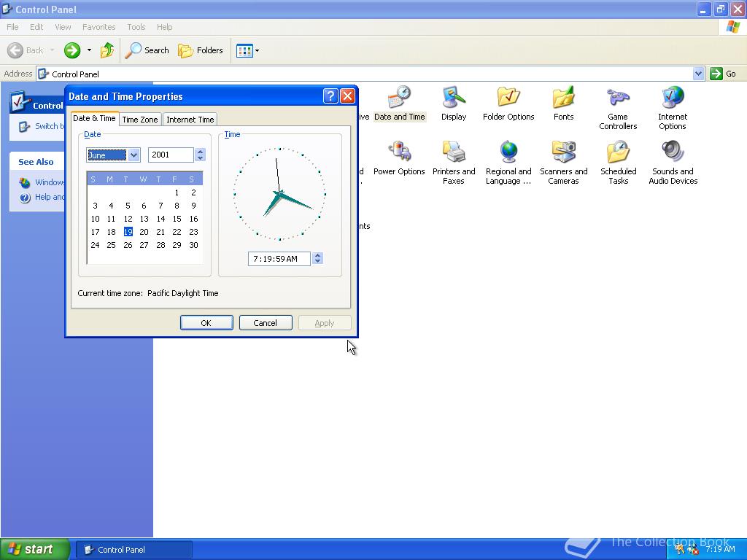Select day 22 in the calendar
This screenshot has height=560, width=747.
pyautogui.click(x=177, y=232)
